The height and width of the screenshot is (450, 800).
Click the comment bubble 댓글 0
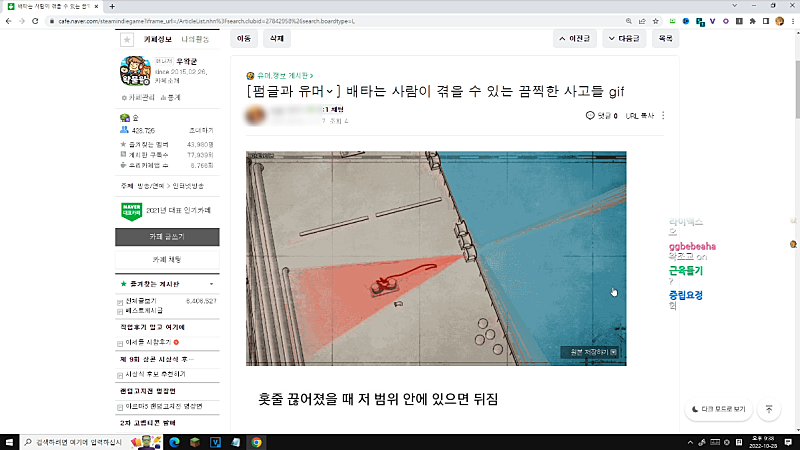(x=602, y=116)
